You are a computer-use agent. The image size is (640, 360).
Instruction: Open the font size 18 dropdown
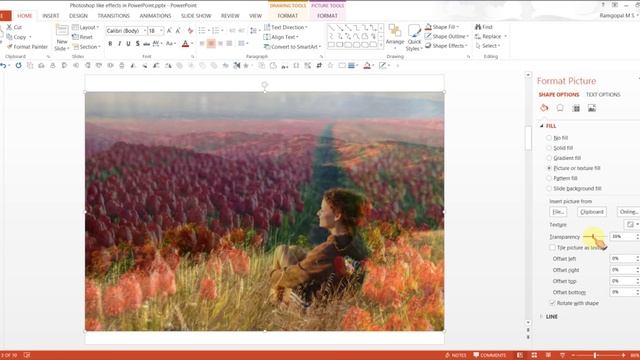click(162, 31)
